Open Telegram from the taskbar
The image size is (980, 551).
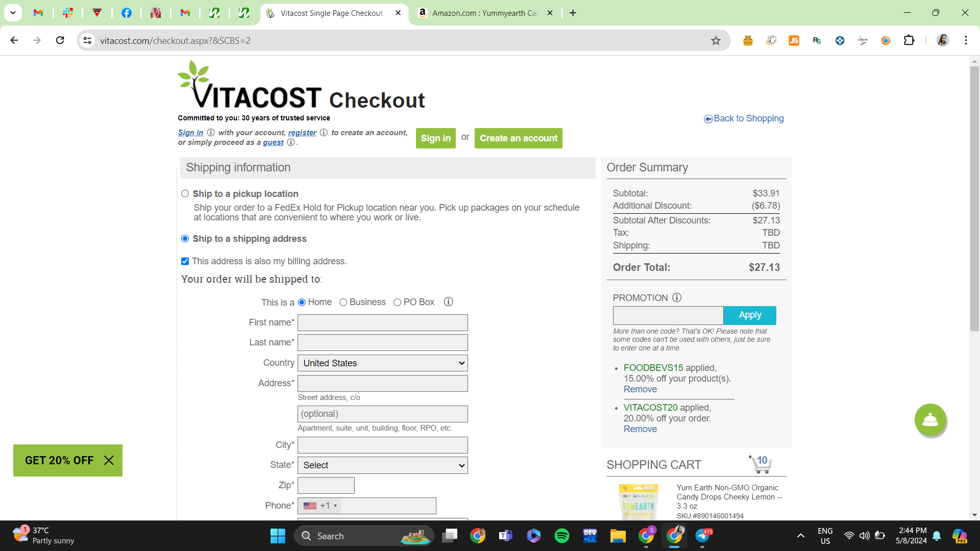click(x=702, y=536)
